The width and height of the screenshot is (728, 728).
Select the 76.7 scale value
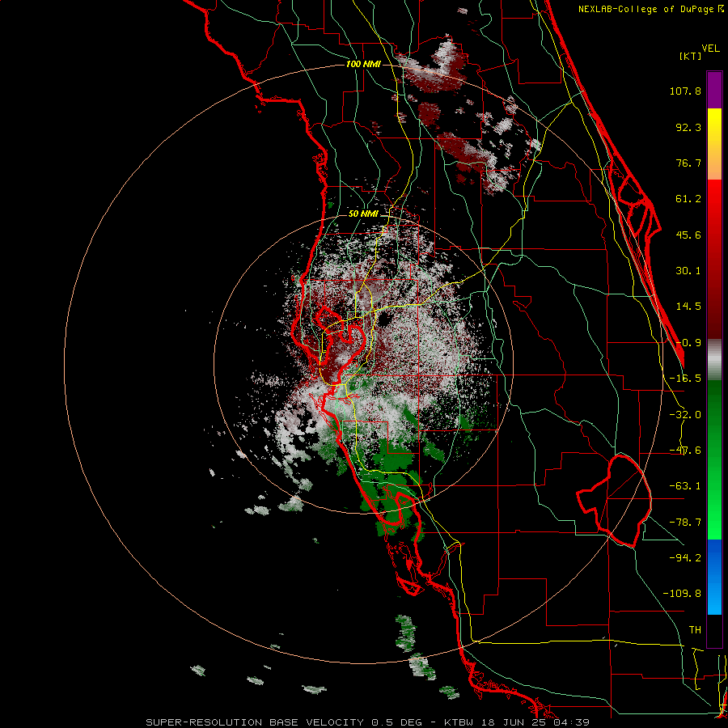coord(688,163)
